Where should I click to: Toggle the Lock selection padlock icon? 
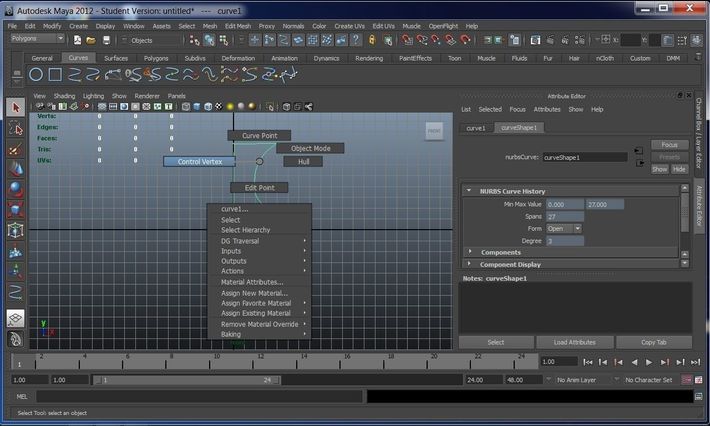point(372,40)
